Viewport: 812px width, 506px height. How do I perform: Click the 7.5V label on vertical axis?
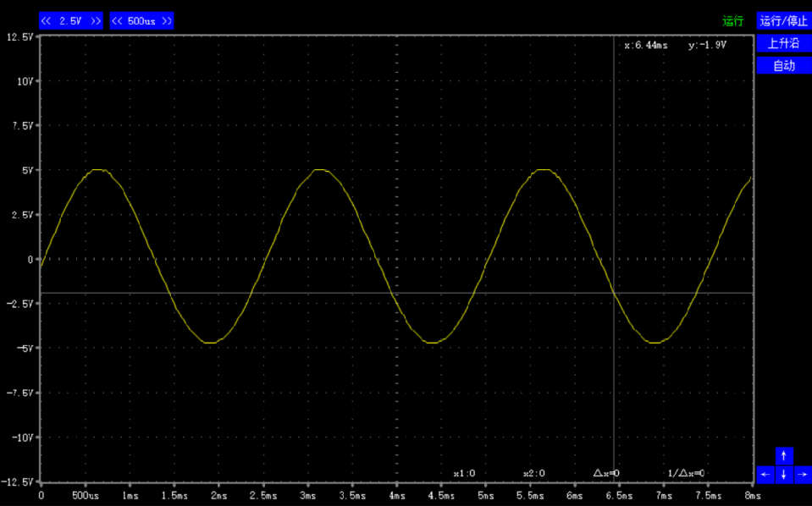click(x=23, y=126)
